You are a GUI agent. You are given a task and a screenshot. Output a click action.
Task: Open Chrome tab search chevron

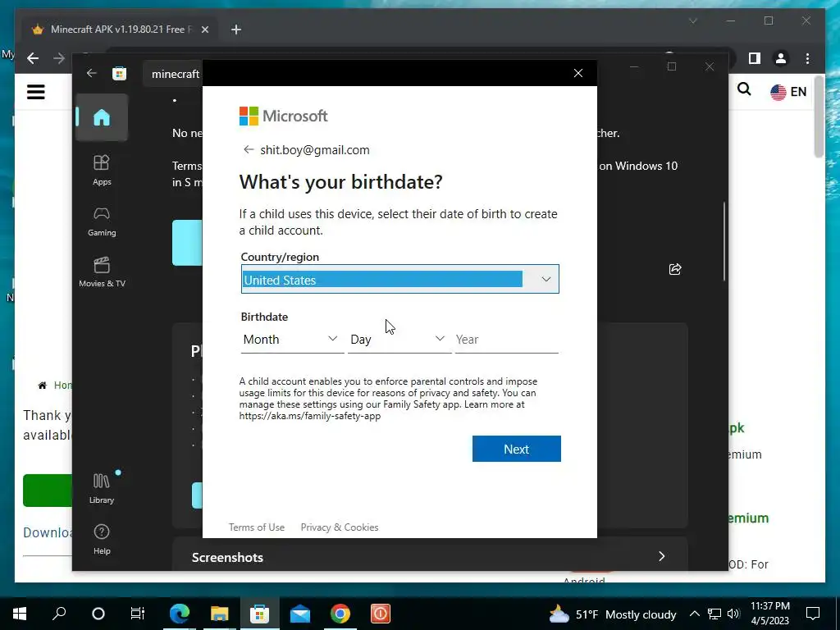(692, 21)
